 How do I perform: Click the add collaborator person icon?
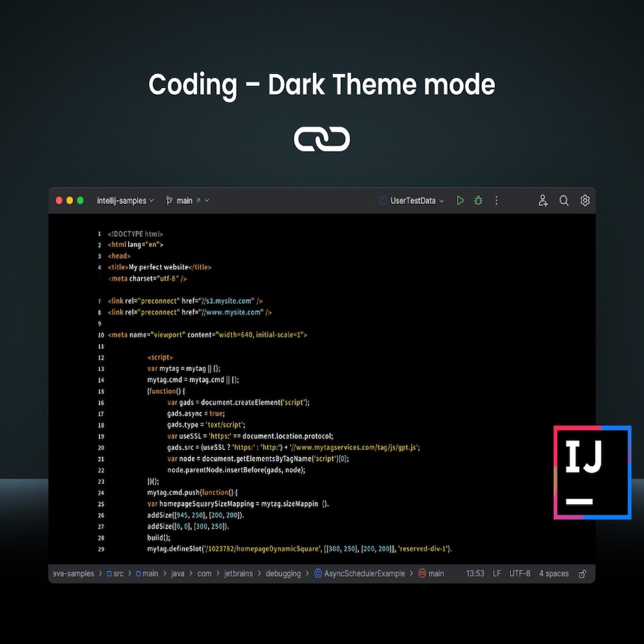pyautogui.click(x=543, y=201)
